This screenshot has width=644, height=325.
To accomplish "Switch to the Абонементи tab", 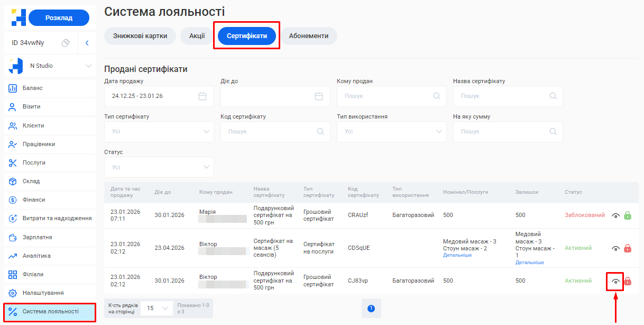I will pos(308,36).
